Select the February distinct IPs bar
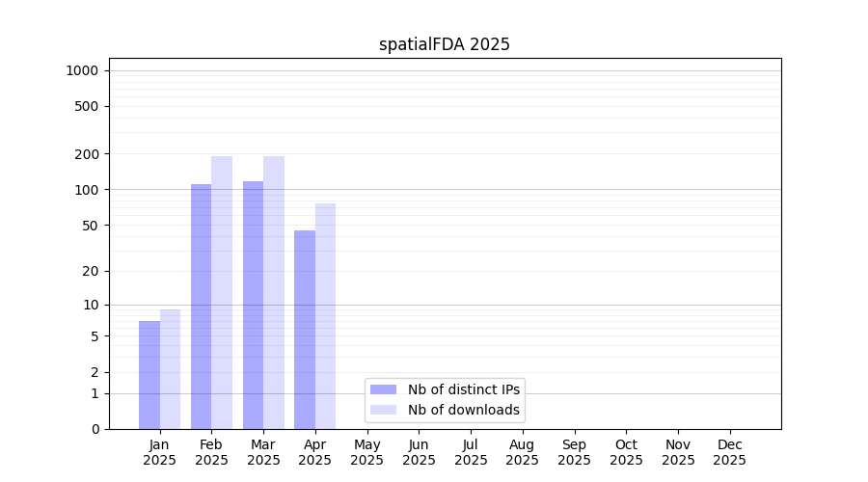This screenshot has height=482, width=868. [201, 307]
